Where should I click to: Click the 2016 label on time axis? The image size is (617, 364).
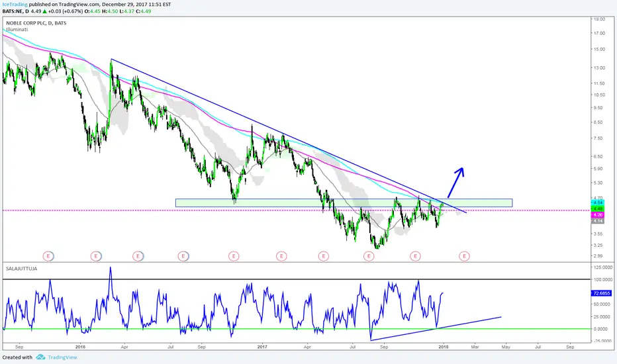(x=80, y=347)
